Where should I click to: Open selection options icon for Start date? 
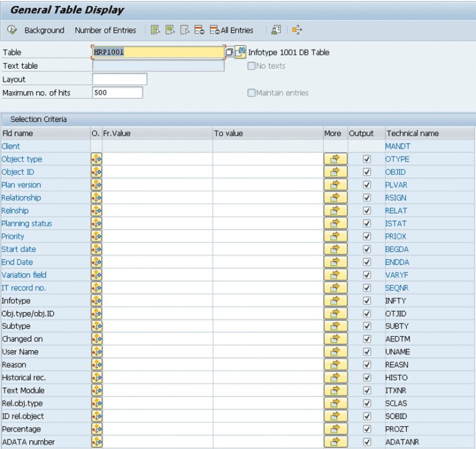coord(96,249)
